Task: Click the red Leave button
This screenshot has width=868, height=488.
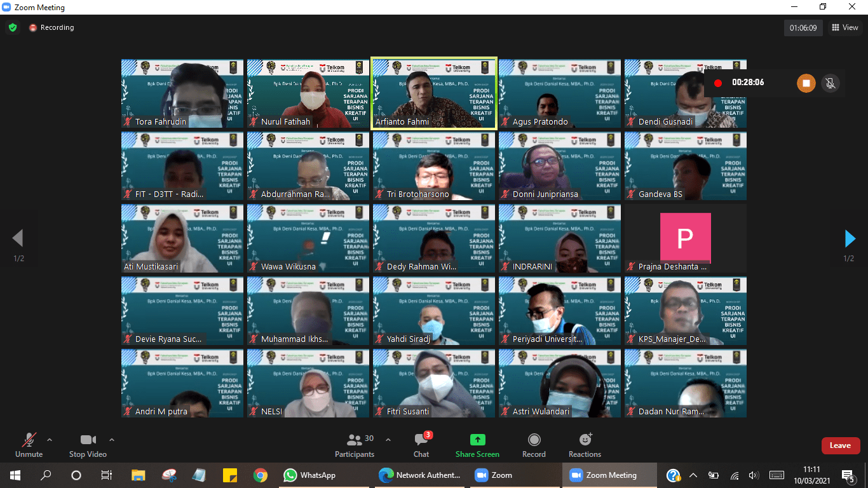Action: (840, 445)
